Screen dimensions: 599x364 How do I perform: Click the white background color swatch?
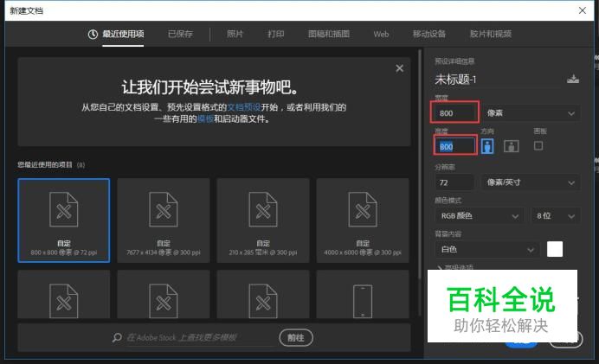(555, 249)
